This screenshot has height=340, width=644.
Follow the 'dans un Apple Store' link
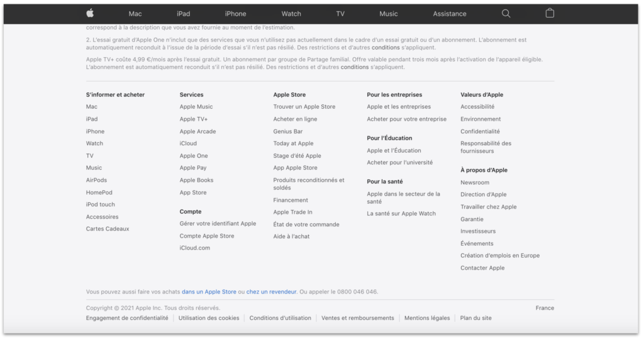point(209,292)
